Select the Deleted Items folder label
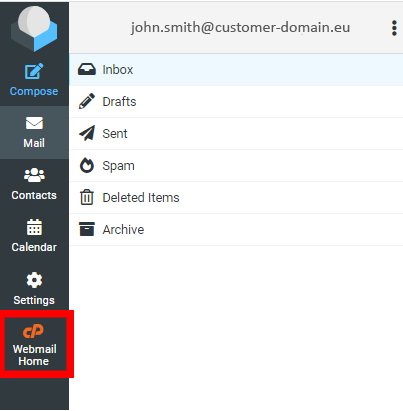Image resolution: width=403 pixels, height=411 pixels. point(141,198)
